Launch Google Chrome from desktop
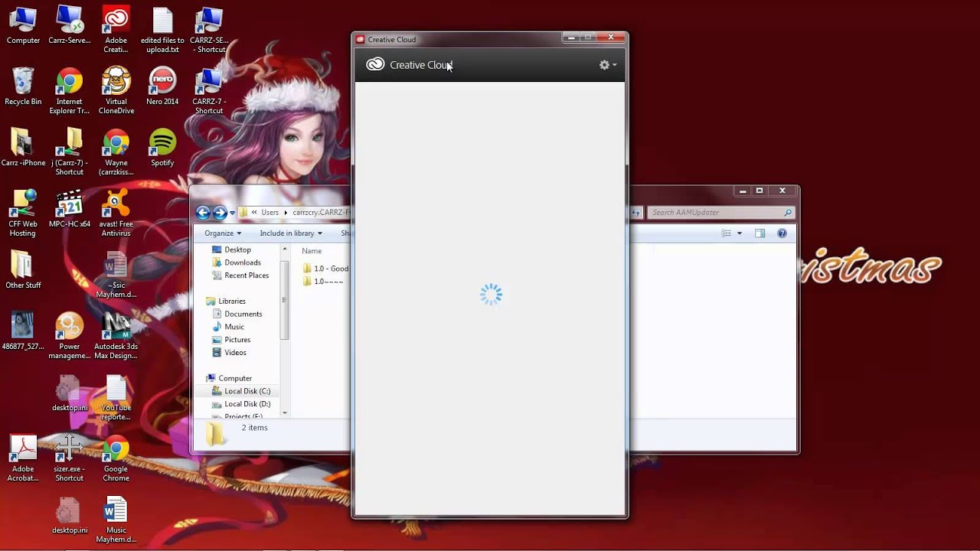980x551 pixels. click(x=116, y=458)
